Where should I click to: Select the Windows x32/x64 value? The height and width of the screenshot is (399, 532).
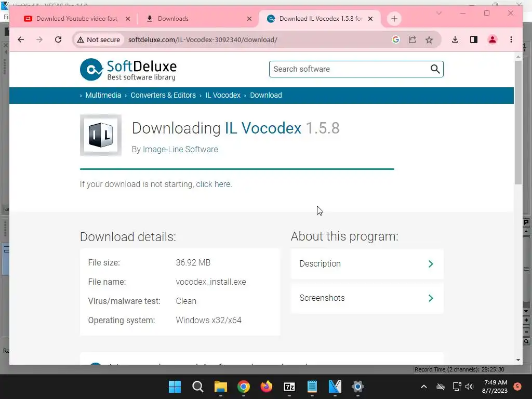(209, 320)
